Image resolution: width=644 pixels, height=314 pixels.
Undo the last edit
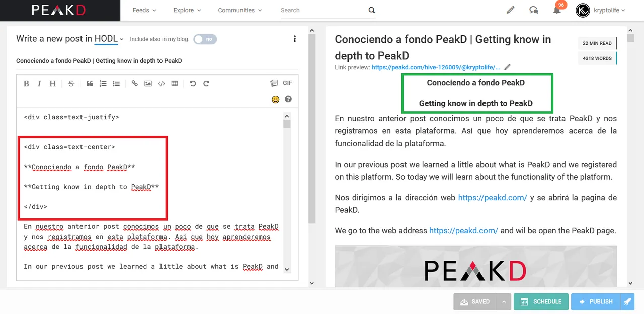pyautogui.click(x=193, y=84)
